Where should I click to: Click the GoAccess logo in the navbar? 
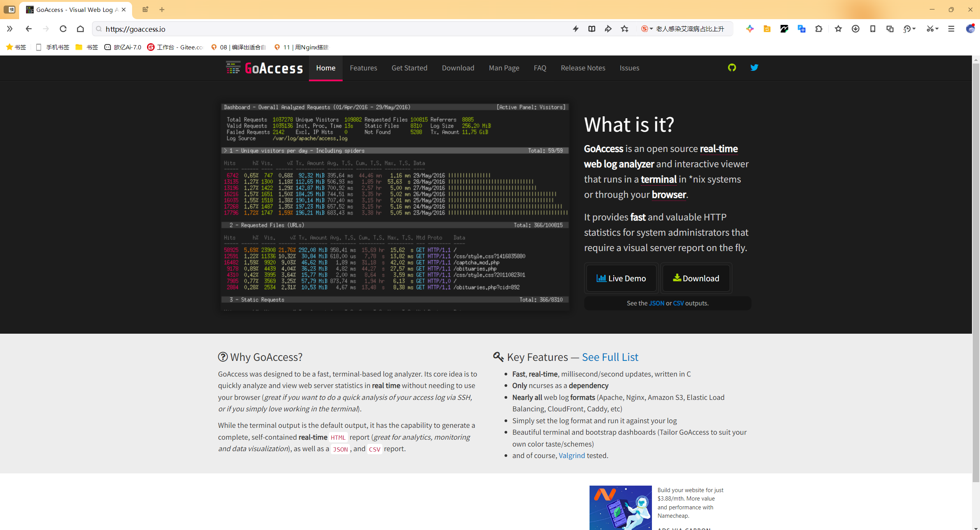click(x=265, y=68)
